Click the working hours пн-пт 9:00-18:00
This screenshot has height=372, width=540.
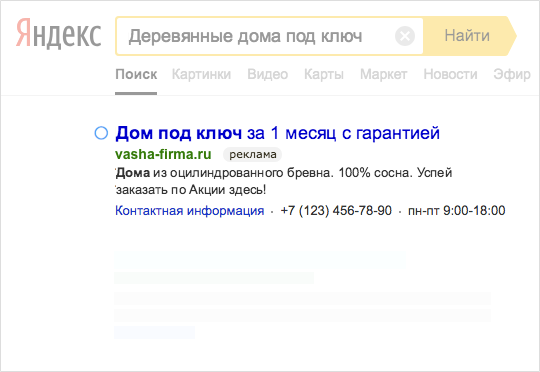tap(457, 210)
